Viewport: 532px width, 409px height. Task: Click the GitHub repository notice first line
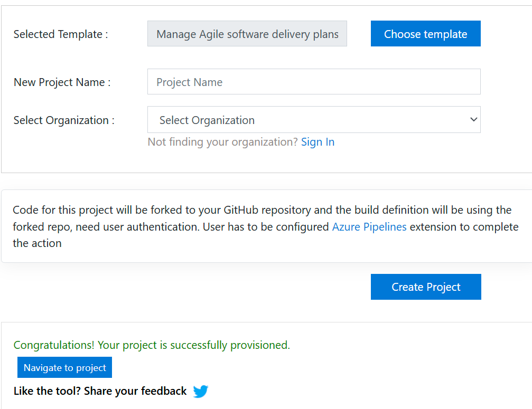tap(262, 210)
